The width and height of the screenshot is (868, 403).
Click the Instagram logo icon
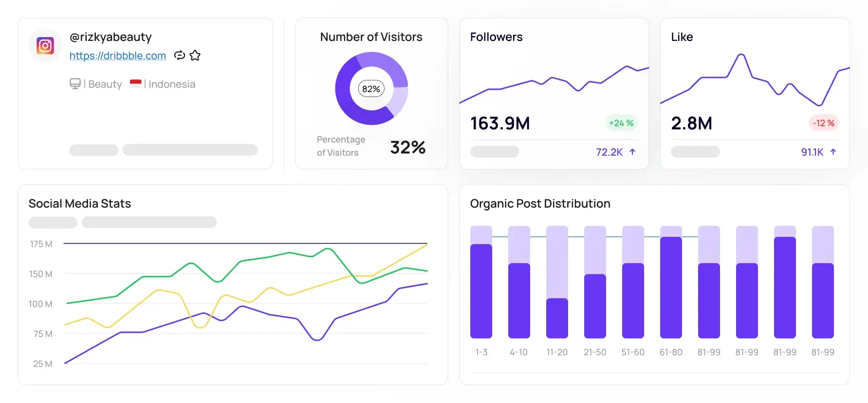click(45, 46)
